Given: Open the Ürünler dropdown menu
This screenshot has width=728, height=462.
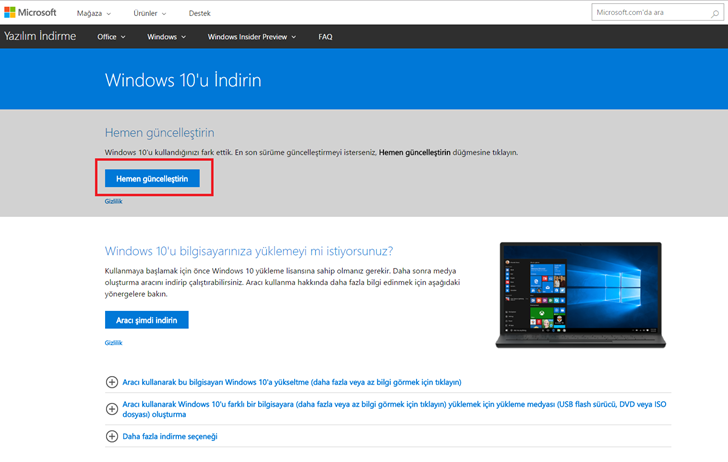Looking at the screenshot, I should click(150, 13).
